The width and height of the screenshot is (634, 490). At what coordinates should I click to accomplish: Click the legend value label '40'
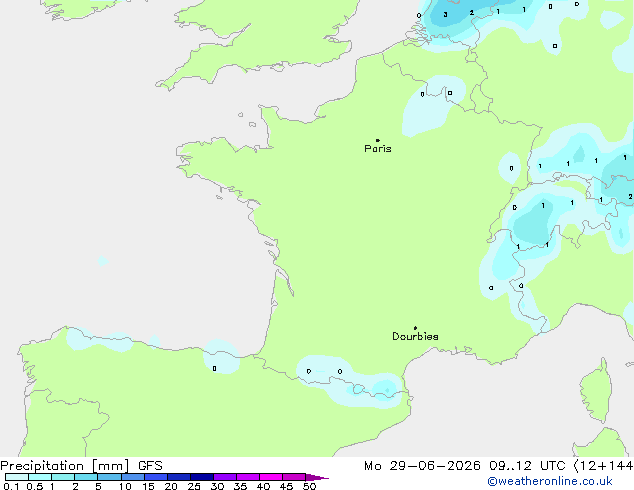click(x=263, y=486)
